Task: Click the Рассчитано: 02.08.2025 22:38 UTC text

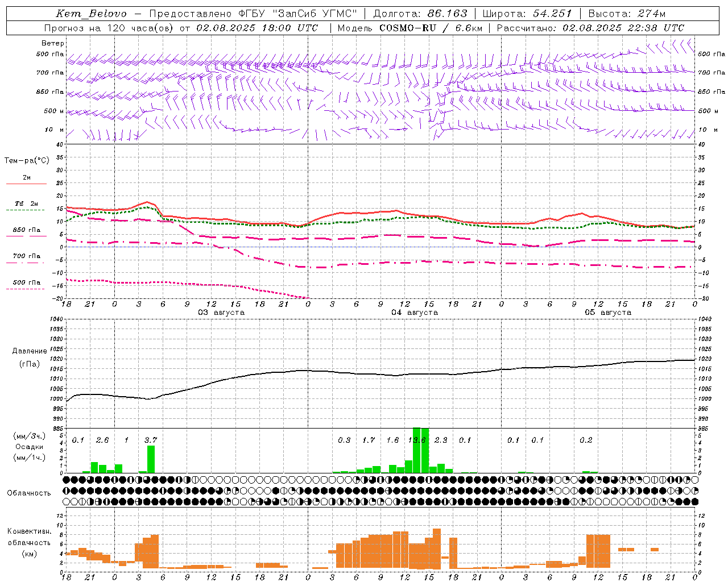Action: click(590, 28)
